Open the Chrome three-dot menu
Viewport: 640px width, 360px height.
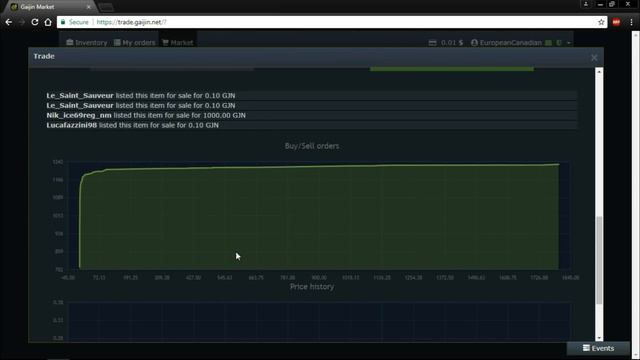pos(631,22)
